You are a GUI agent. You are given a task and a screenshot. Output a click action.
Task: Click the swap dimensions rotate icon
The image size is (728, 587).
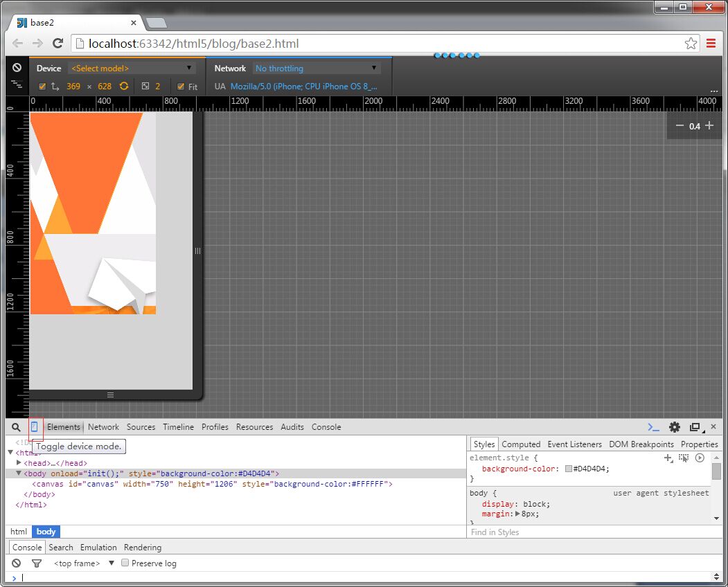(x=124, y=87)
